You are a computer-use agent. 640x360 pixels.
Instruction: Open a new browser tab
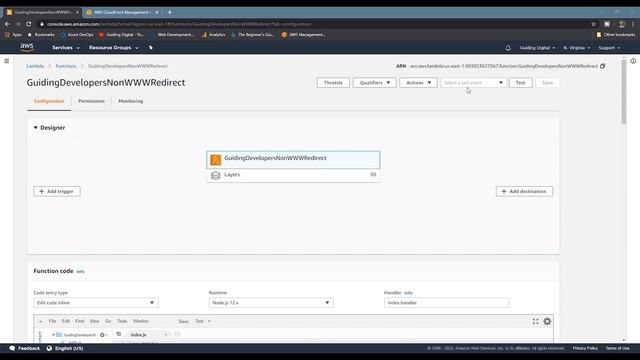point(169,12)
